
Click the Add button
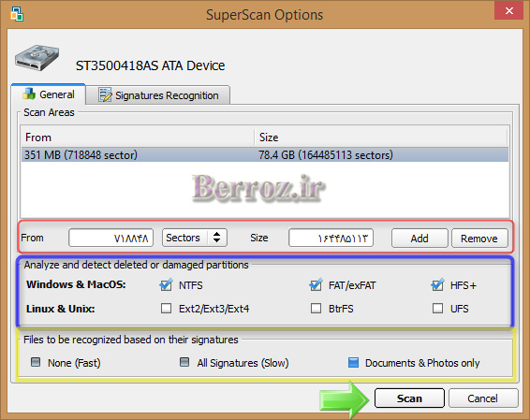[x=420, y=239]
